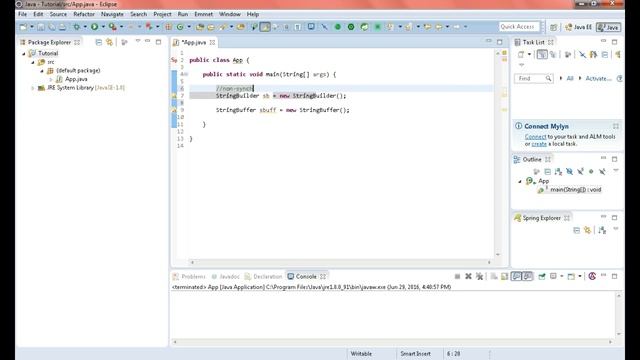
Task: Expand the JRE System Library node
Action: [x=33, y=88]
